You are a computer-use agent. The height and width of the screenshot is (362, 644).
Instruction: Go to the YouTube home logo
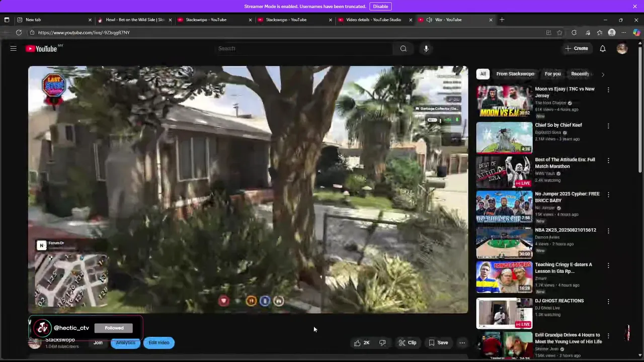coord(42,49)
